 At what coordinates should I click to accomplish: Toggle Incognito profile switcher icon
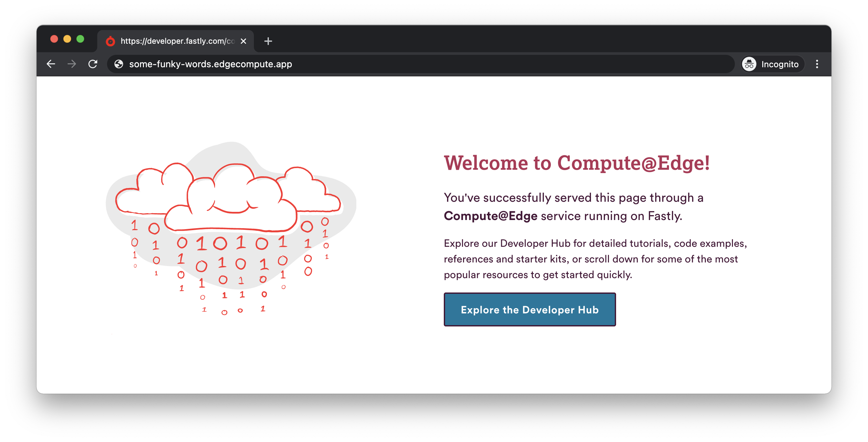(749, 64)
